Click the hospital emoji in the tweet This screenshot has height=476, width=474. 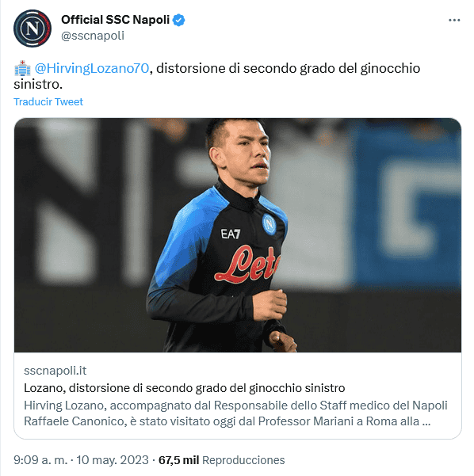pyautogui.click(x=22, y=68)
